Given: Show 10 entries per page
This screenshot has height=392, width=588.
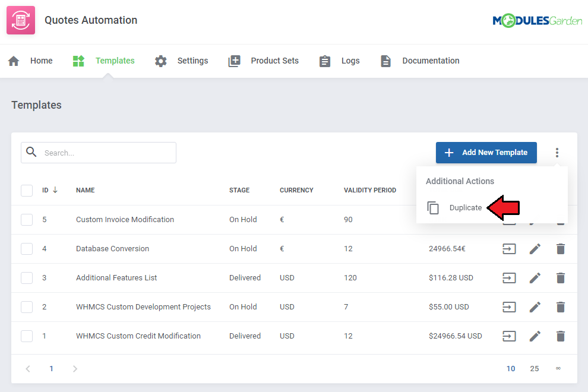Looking at the screenshot, I should pos(511,369).
